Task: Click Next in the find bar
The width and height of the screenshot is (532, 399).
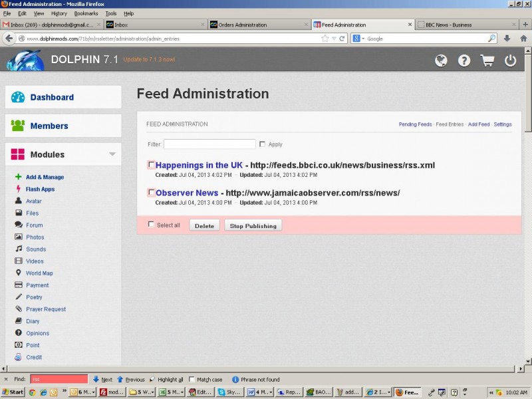Action: pyautogui.click(x=102, y=379)
